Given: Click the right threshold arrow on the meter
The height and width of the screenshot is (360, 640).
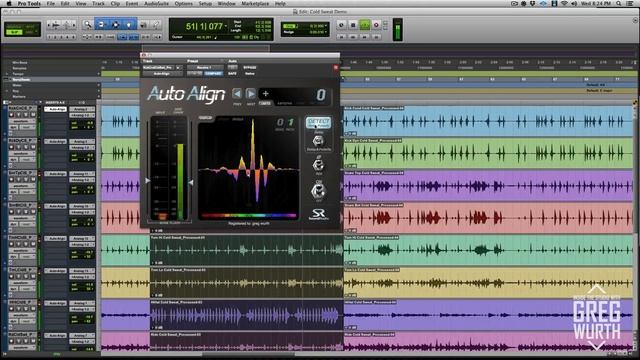Looking at the screenshot, I should [x=191, y=182].
